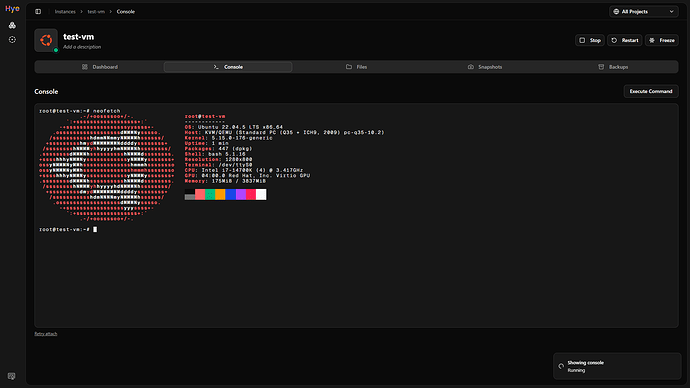Click the neofetch command line in terminal
Screen dimensions: 690x388
[x=80, y=111]
